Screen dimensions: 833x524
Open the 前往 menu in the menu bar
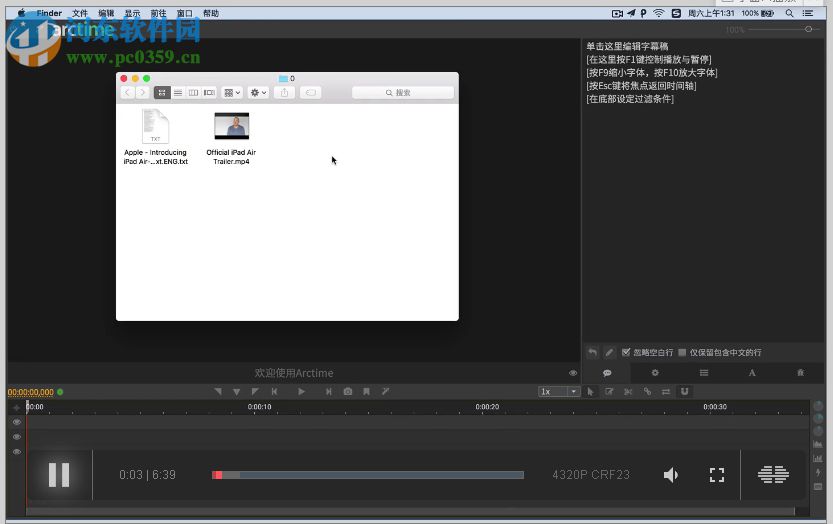pyautogui.click(x=158, y=13)
